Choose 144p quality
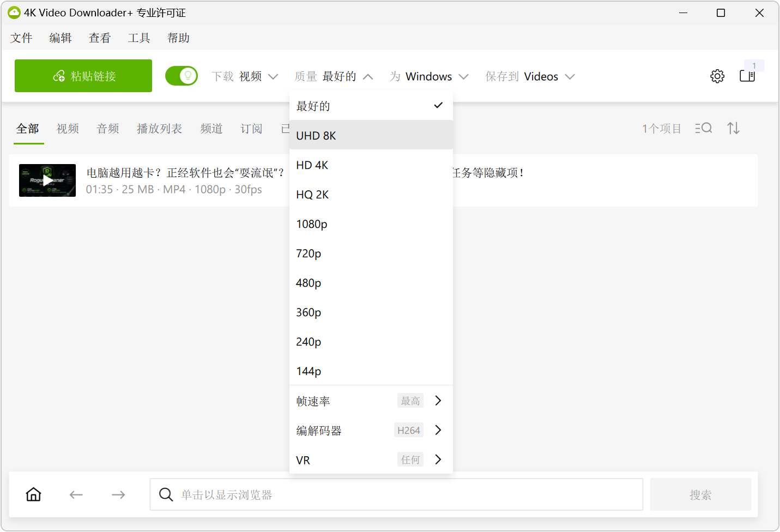This screenshot has height=532, width=780. point(371,371)
